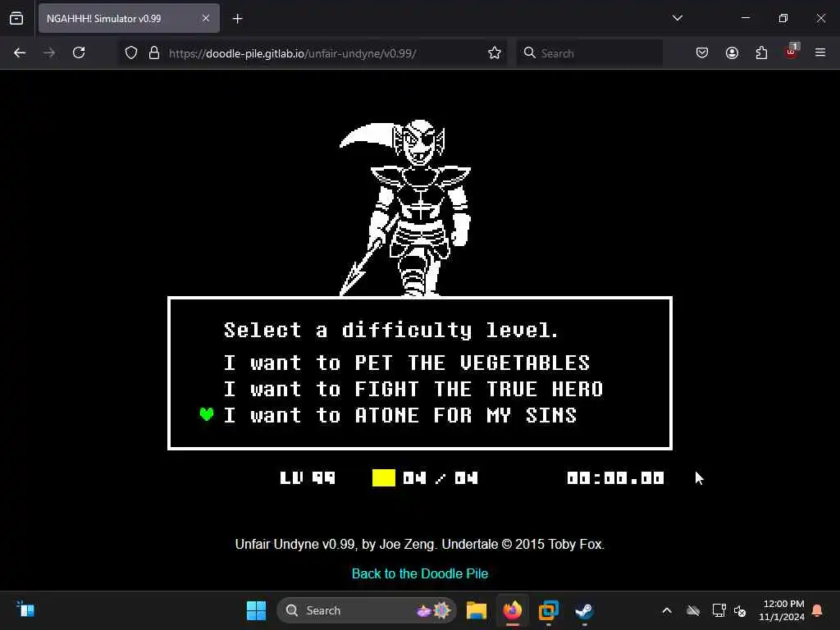Open the Firefox application menu

pyautogui.click(x=820, y=52)
